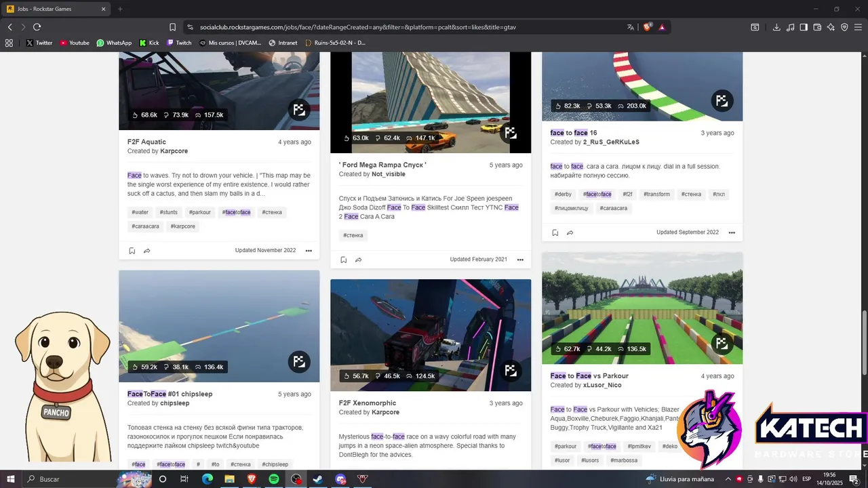Open creator xLusor_Nico profile

tap(602, 385)
